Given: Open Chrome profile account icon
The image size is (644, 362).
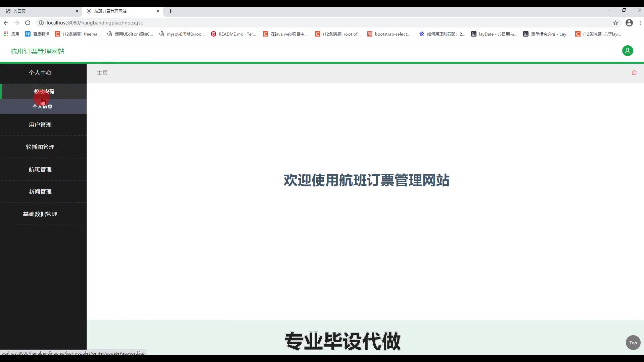Looking at the screenshot, I should 629,23.
